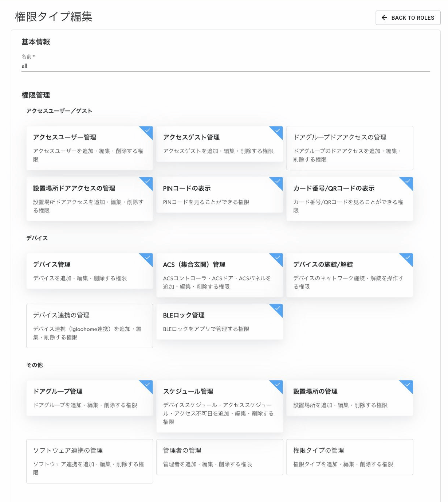448x502 pixels.
Task: Toggle the スケジュール管理 permission card
Action: [x=220, y=406]
